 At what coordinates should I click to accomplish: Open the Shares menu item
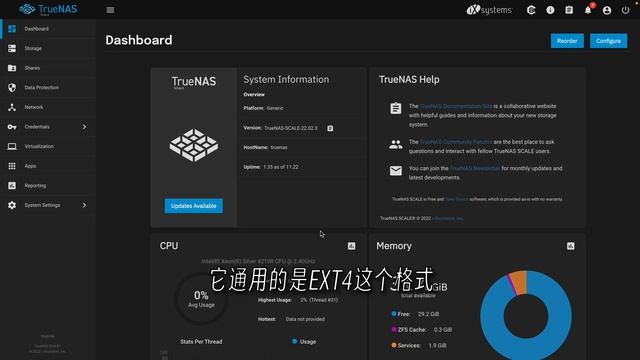click(x=48, y=68)
